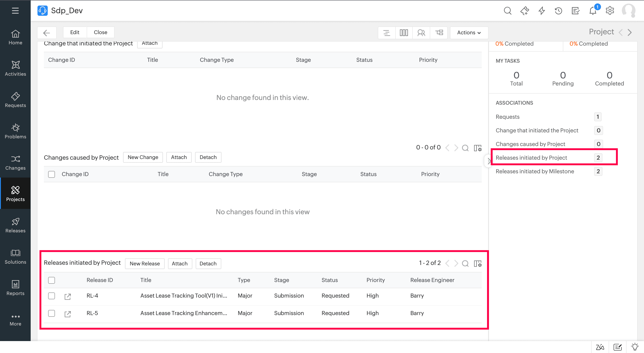Open column settings icon in Releases table
Viewport: 644px width, 353px height.
(477, 263)
